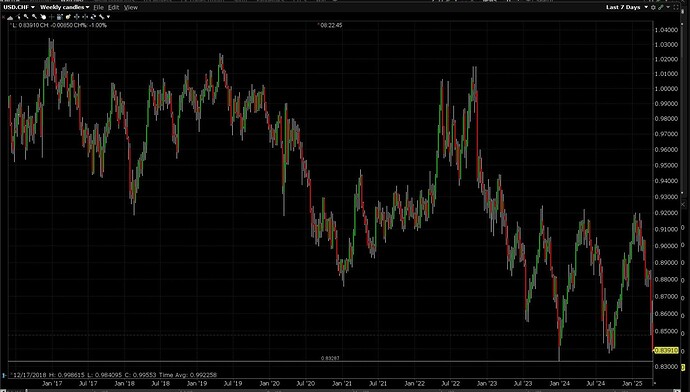
Task: Click the second zoom magnifier tool icon
Action: pos(34,17)
